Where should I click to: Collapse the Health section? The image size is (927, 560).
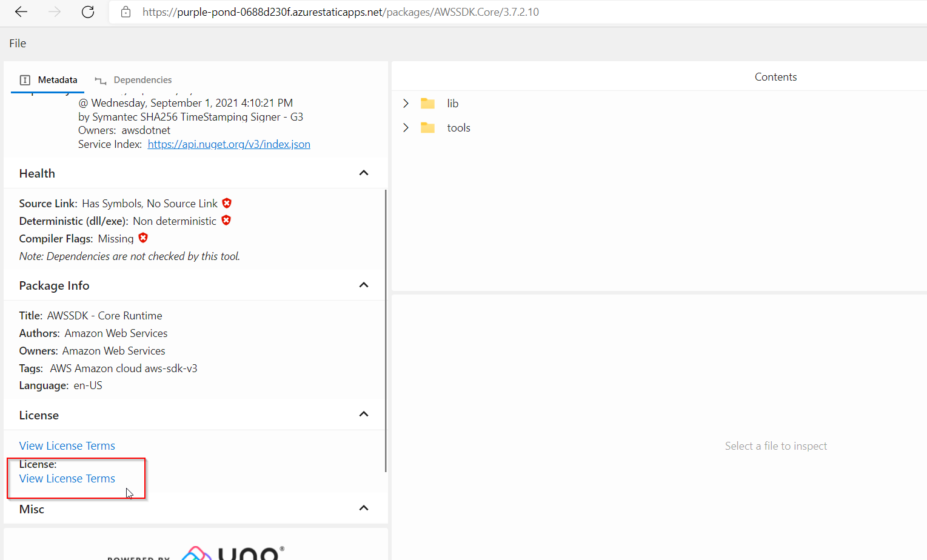coord(363,173)
